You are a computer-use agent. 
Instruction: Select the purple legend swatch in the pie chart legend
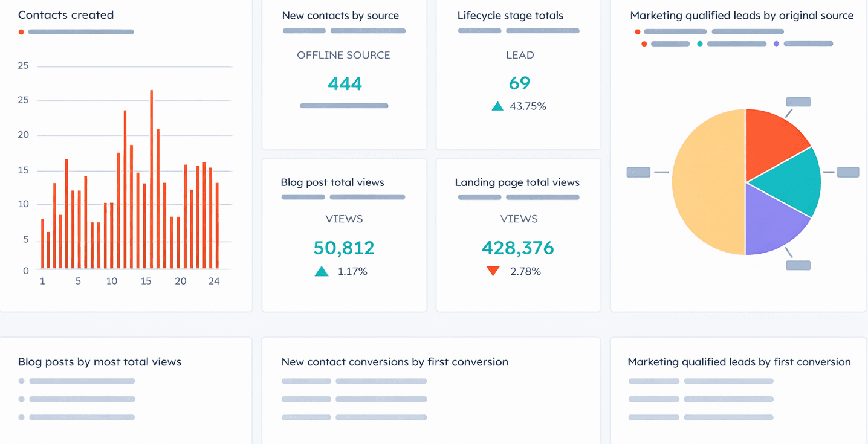[x=776, y=43]
